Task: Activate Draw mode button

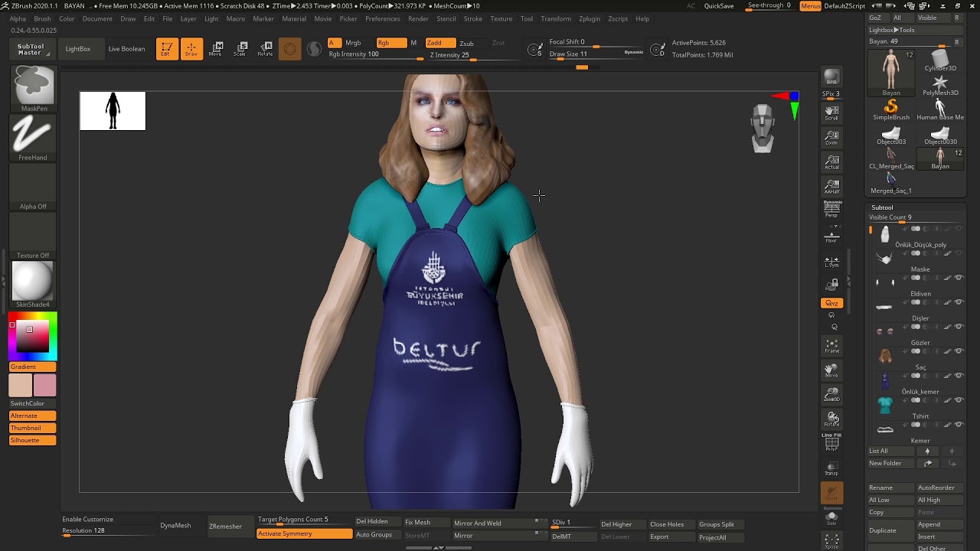Action: tap(191, 49)
